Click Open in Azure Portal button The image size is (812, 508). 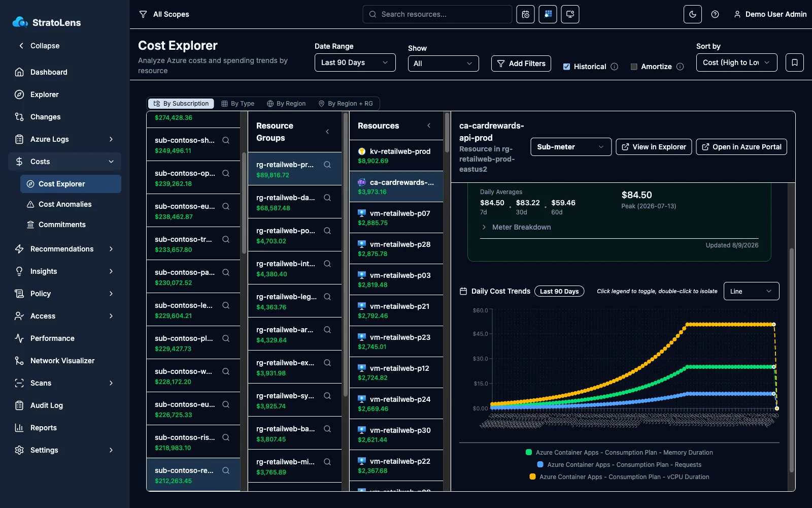click(x=741, y=147)
